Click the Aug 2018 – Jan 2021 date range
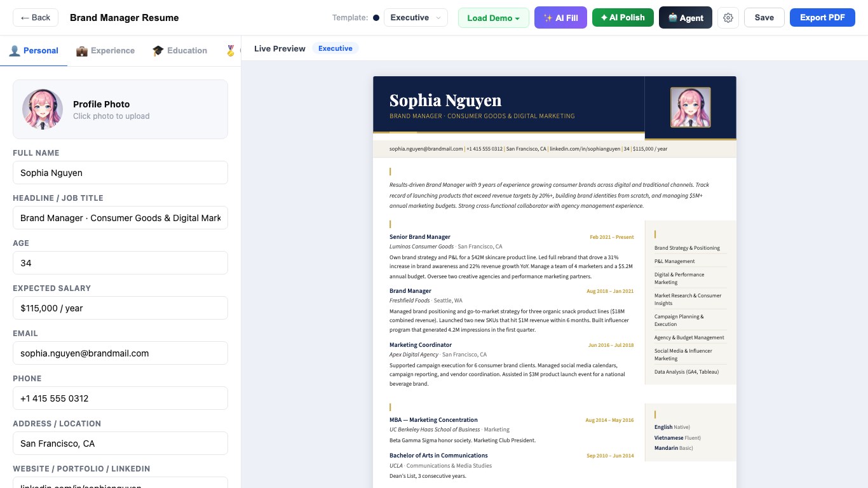868x488 pixels. [x=610, y=291]
